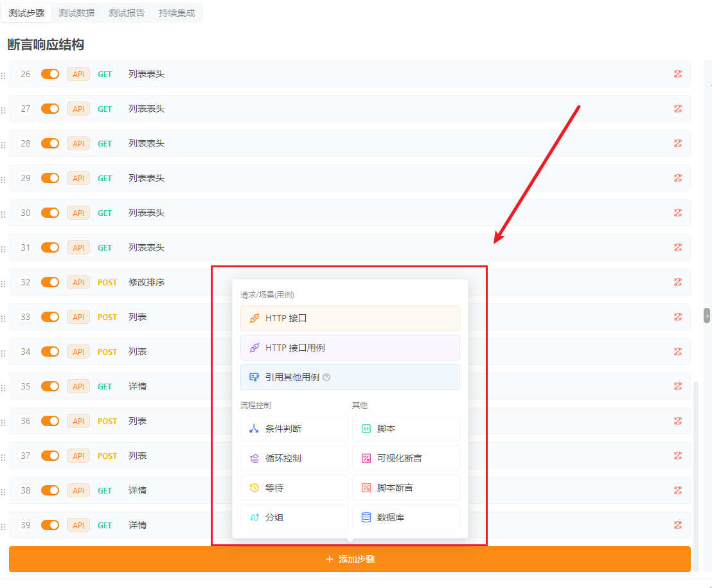Disable the toggle for step 26 列表表头

click(49, 74)
